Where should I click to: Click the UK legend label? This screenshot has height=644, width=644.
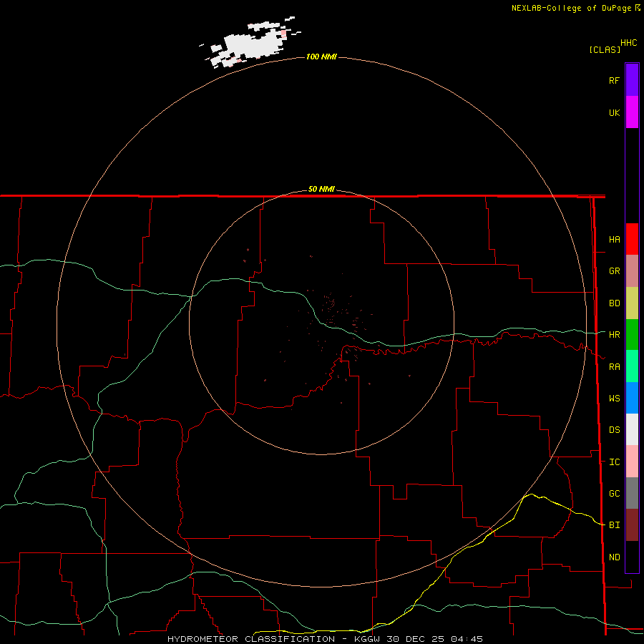click(614, 112)
